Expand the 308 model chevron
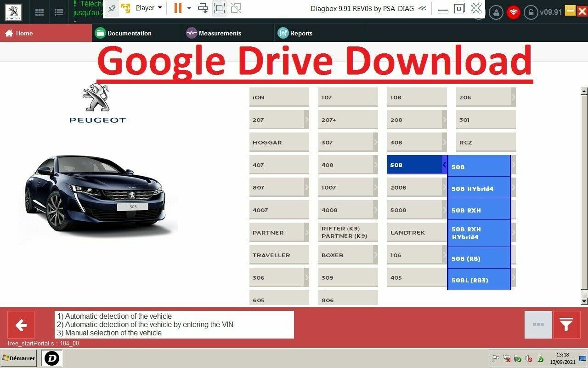Screen dimensions: 588x368 pyautogui.click(x=444, y=142)
